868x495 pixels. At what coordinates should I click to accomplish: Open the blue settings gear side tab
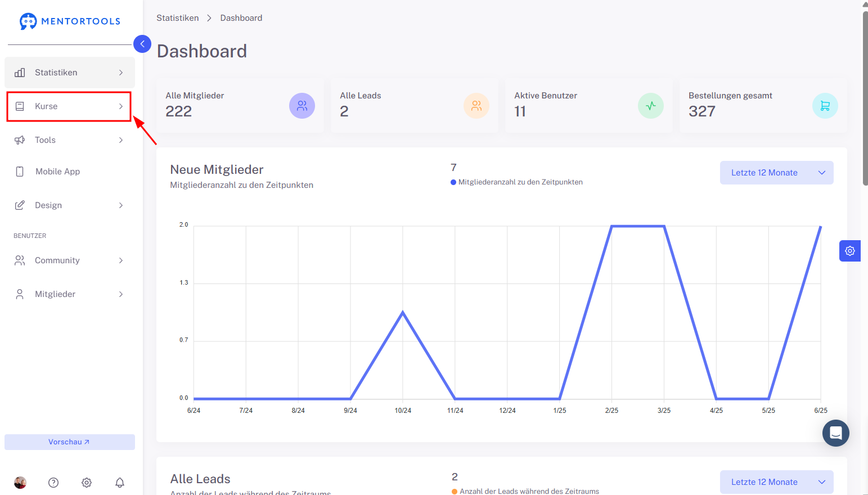click(x=850, y=251)
